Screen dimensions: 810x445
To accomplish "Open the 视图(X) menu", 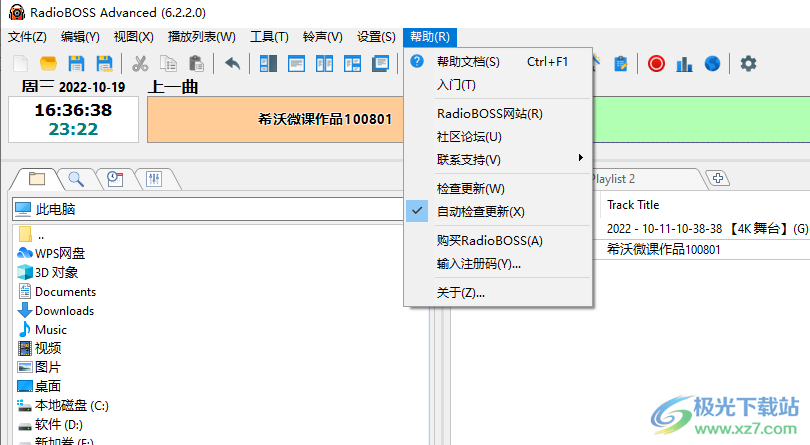I will [x=134, y=37].
